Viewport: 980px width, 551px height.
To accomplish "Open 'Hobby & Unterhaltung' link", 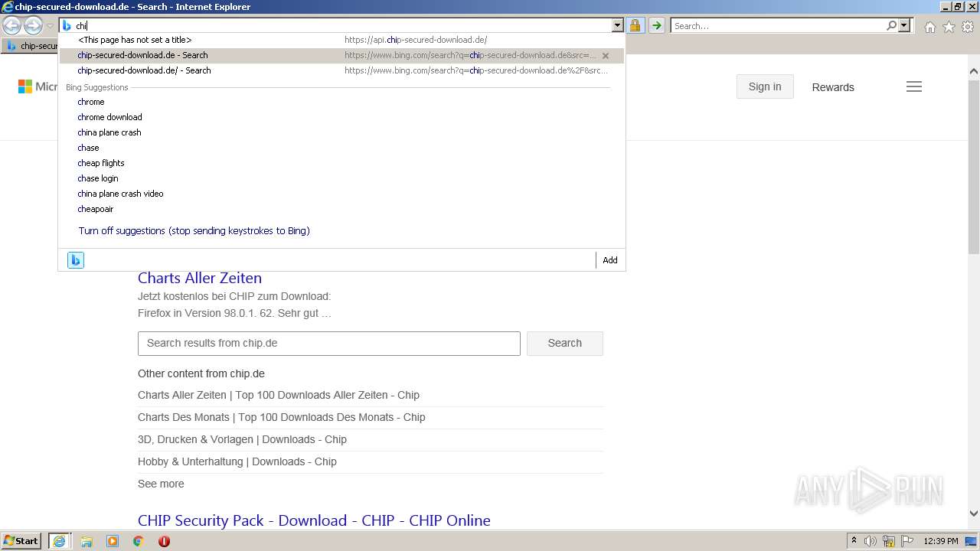I will click(x=237, y=461).
